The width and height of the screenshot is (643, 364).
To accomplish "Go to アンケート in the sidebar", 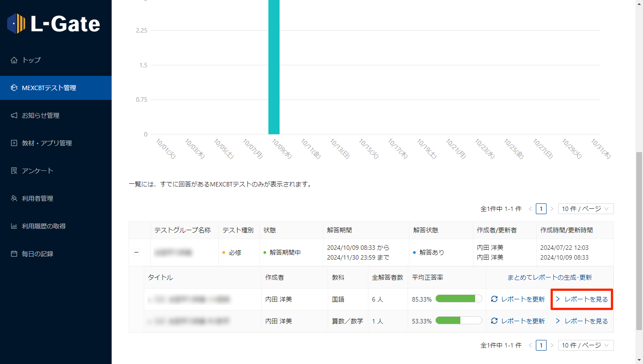I will click(38, 171).
